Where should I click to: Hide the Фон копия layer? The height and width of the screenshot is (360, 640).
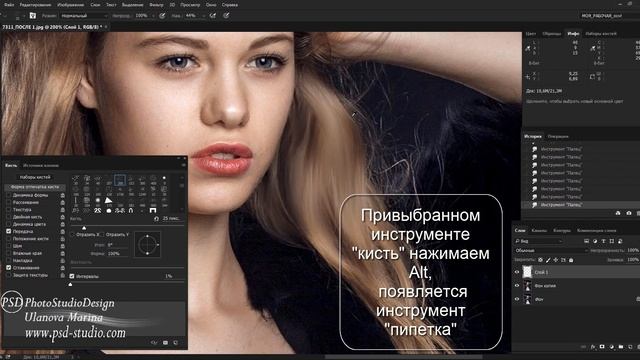click(517, 286)
